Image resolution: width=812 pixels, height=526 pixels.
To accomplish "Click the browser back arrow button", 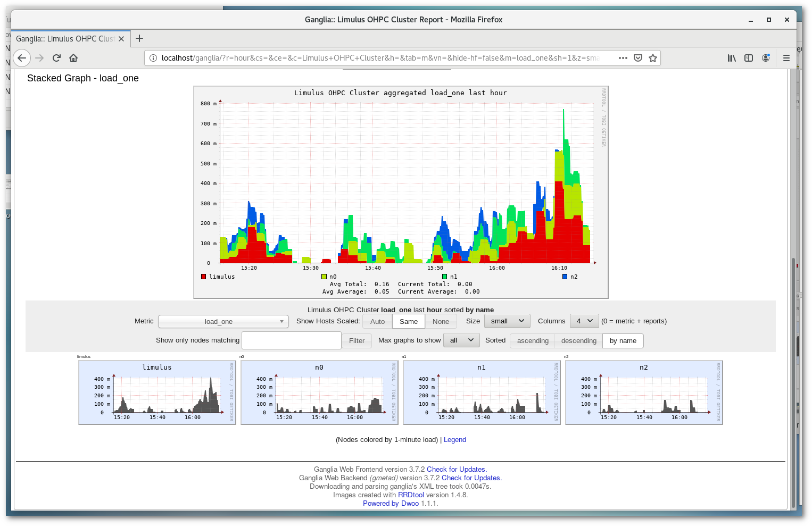I will click(x=22, y=58).
